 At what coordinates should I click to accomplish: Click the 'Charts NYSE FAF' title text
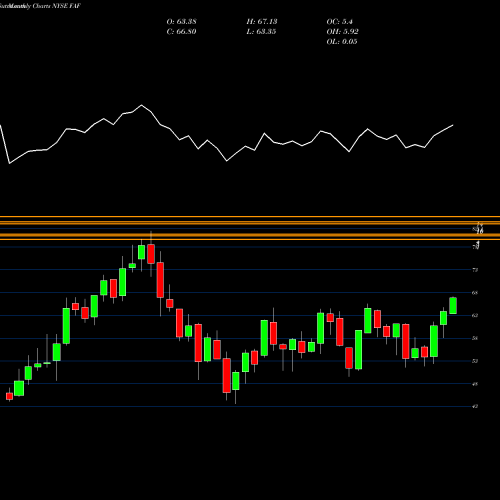(57, 6)
